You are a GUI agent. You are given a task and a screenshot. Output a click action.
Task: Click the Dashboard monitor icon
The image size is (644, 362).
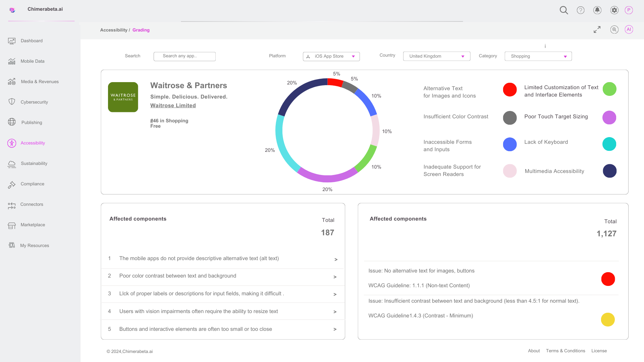pyautogui.click(x=12, y=41)
